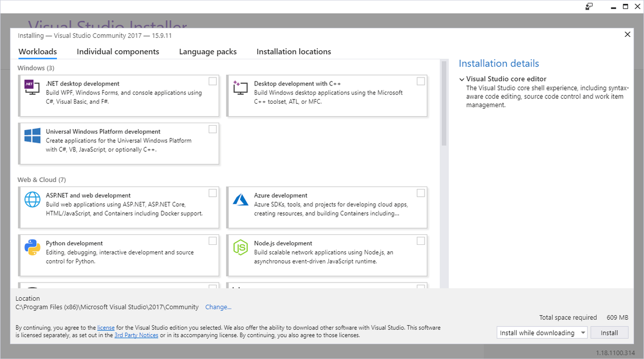This screenshot has height=359, width=644.
Task: Click the Install button
Action: pyautogui.click(x=609, y=333)
